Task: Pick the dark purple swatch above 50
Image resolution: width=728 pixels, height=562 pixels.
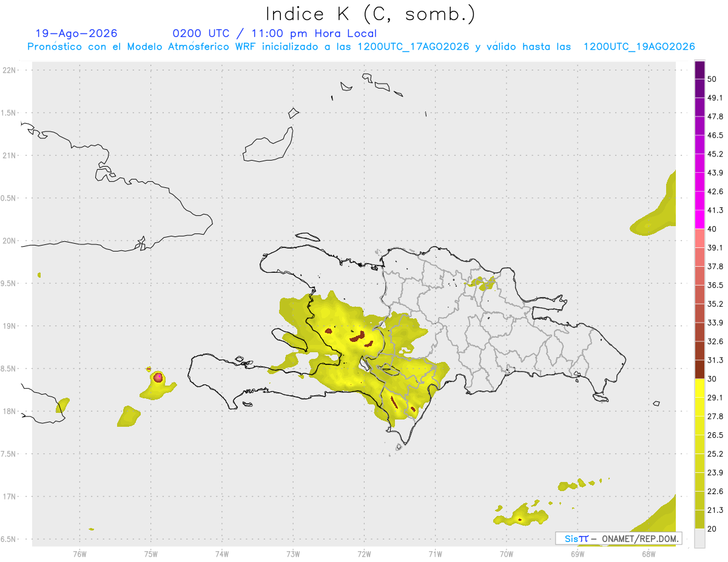Action: [x=699, y=70]
